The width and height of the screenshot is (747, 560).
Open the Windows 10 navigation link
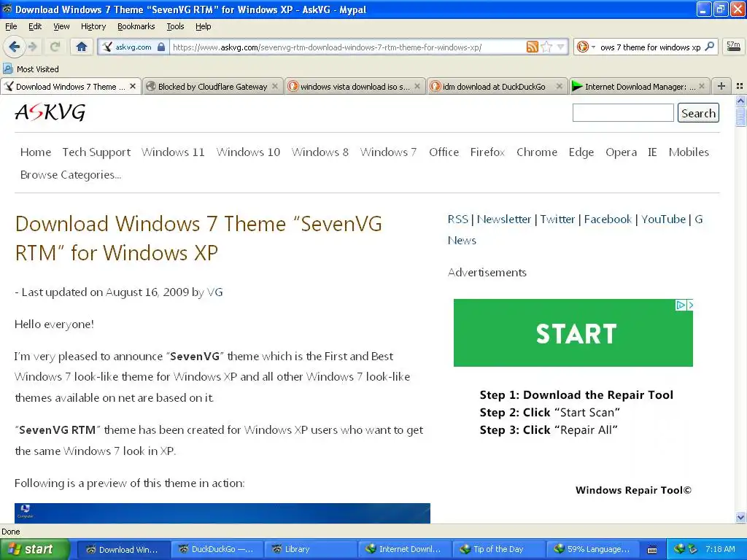click(x=248, y=152)
